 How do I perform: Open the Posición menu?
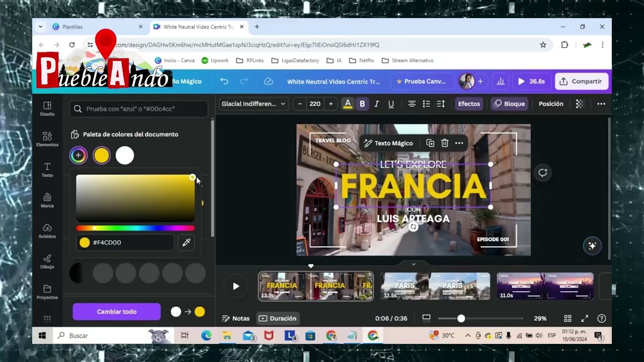click(x=551, y=104)
